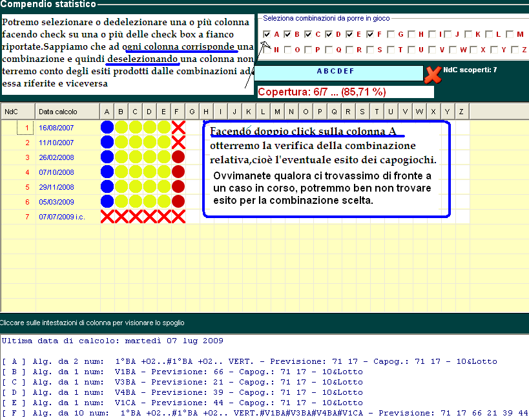The image size is (529, 420).
Task: Click dark red circle in row 05/03/2009 column F
Action: pyautogui.click(x=178, y=201)
